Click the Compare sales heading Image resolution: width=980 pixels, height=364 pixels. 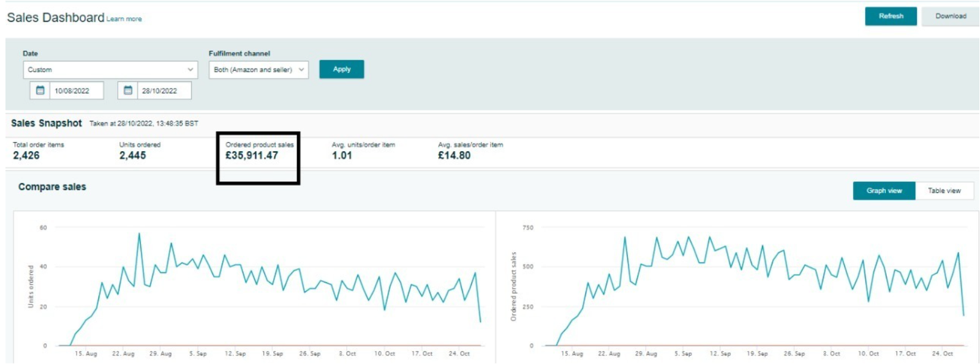[x=52, y=187]
